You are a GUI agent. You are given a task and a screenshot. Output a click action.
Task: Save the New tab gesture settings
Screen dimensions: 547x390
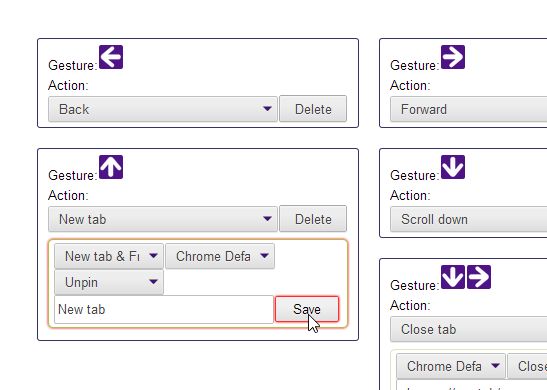click(x=307, y=309)
